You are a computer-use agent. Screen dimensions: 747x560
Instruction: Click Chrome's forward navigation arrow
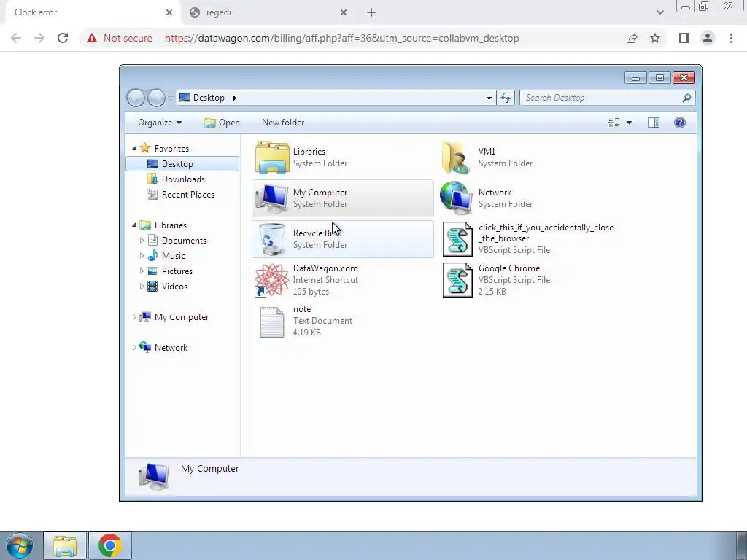[x=39, y=38]
